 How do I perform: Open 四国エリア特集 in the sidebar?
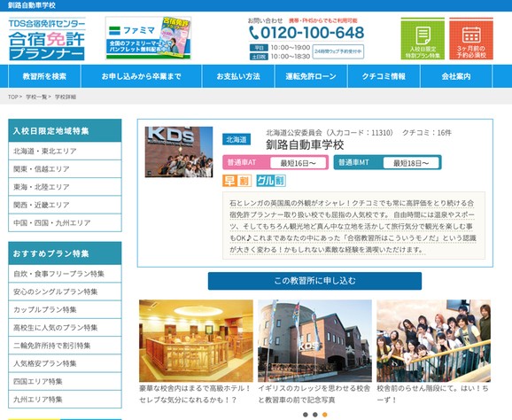[x=65, y=382]
